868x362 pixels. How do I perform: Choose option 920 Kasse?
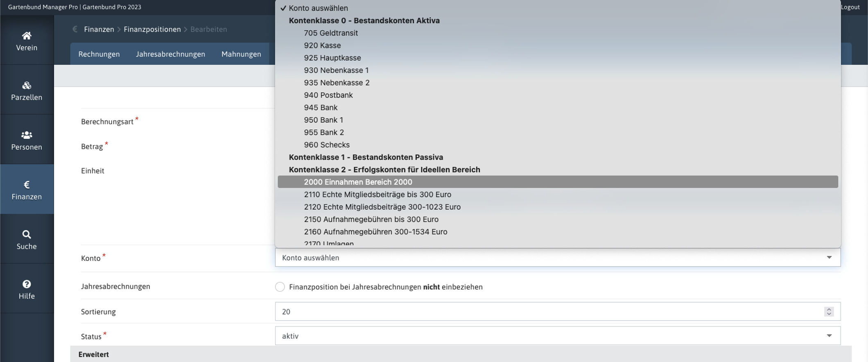[558, 45]
